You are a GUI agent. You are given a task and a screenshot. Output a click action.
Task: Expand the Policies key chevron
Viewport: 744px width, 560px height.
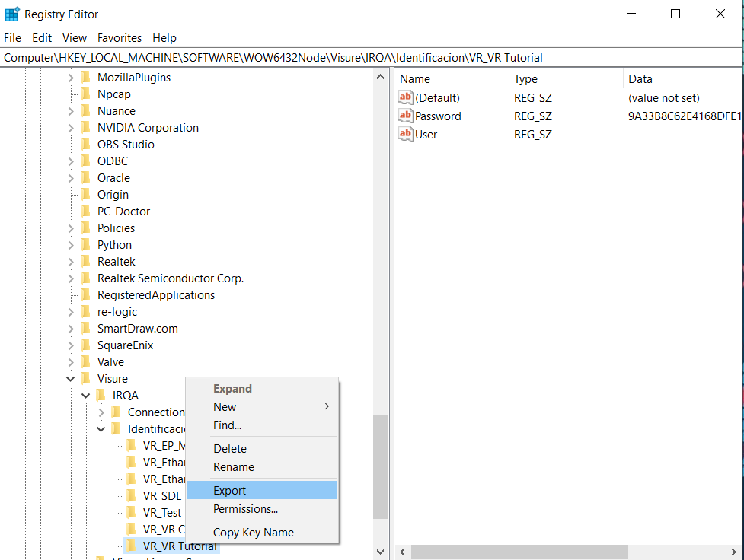71,228
